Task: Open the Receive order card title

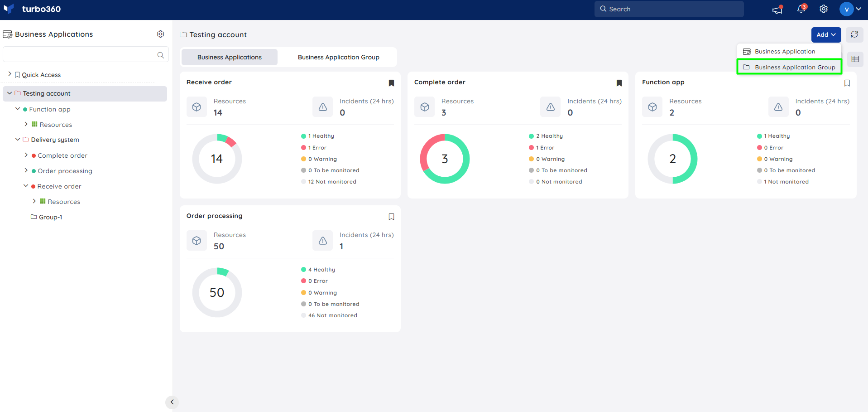Action: (209, 82)
